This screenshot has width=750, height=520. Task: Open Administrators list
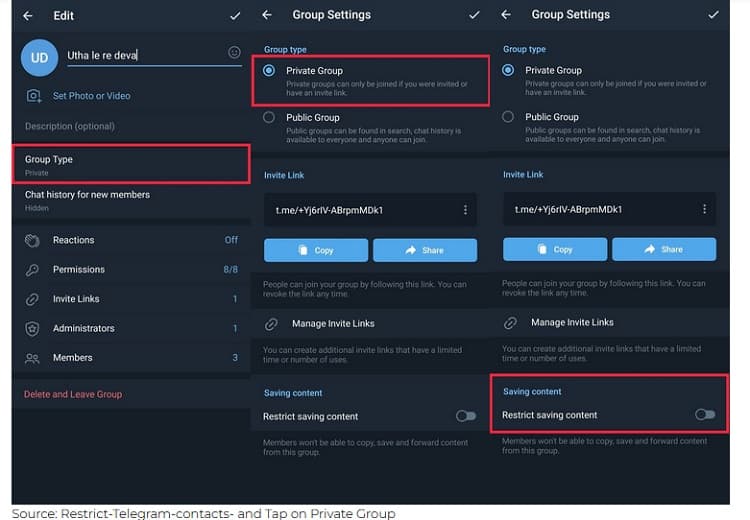(x=130, y=328)
